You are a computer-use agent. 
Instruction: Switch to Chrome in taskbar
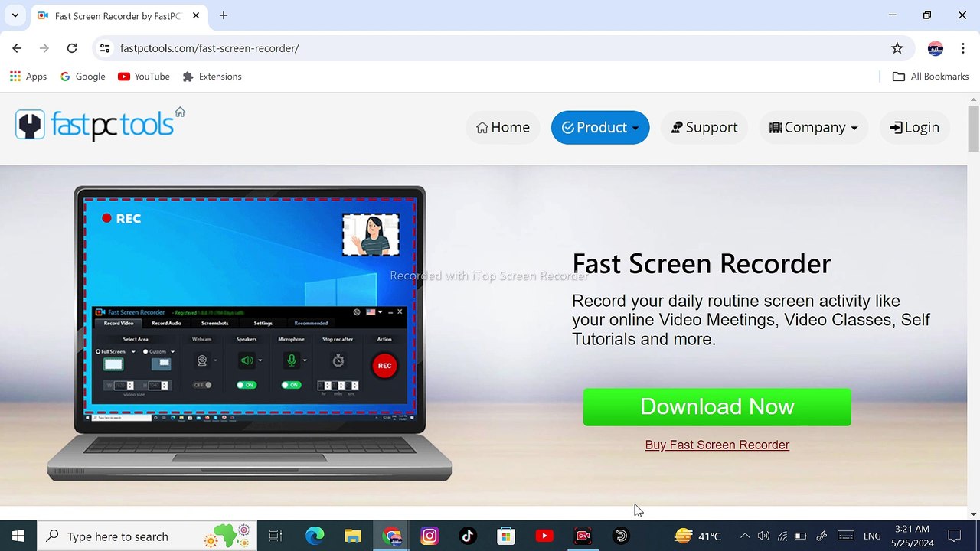click(x=391, y=536)
